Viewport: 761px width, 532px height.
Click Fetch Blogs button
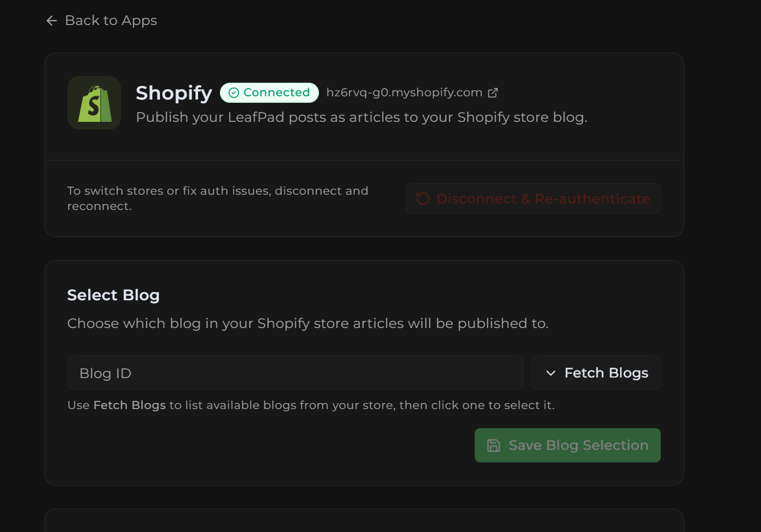(596, 373)
